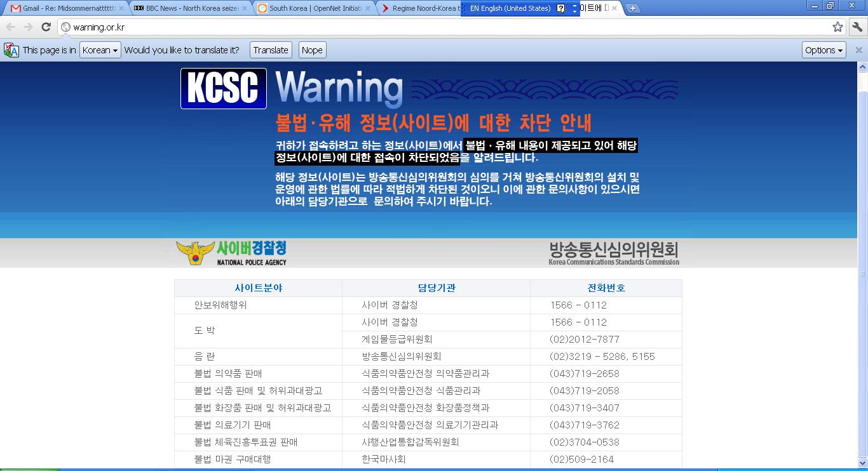Click the Cyber Police Agency emblem
This screenshot has width=868, height=471.
(195, 253)
